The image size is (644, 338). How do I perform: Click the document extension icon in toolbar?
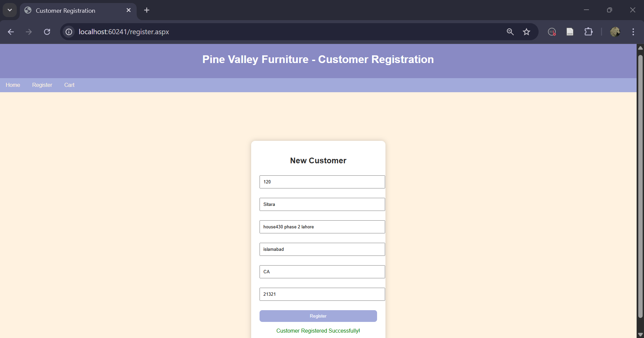(x=570, y=32)
